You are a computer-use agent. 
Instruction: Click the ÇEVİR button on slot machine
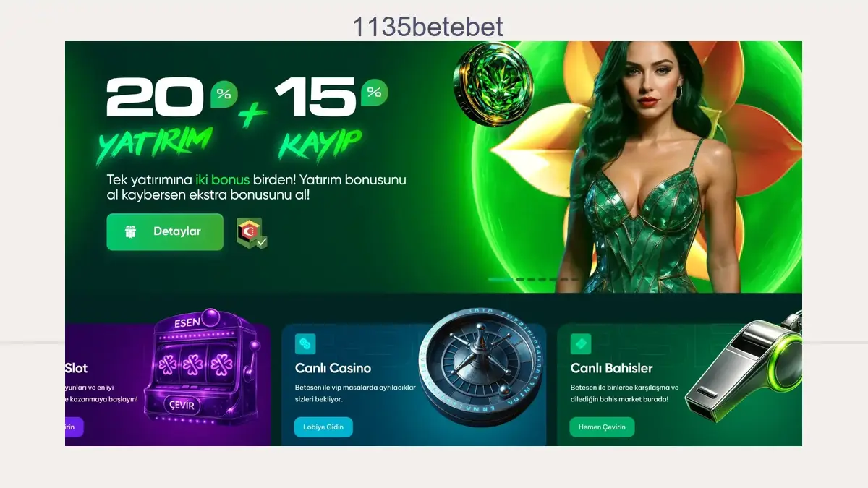[182, 406]
